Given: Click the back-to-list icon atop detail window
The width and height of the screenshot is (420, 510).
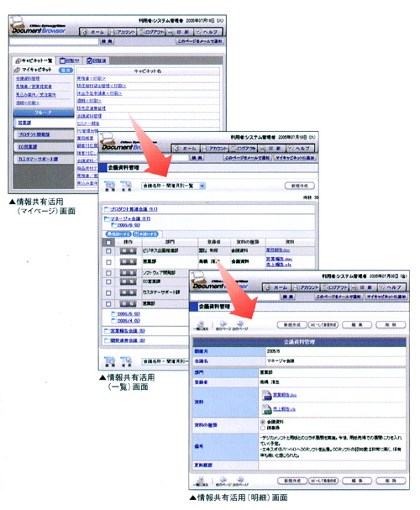Looking at the screenshot, I should [x=201, y=323].
